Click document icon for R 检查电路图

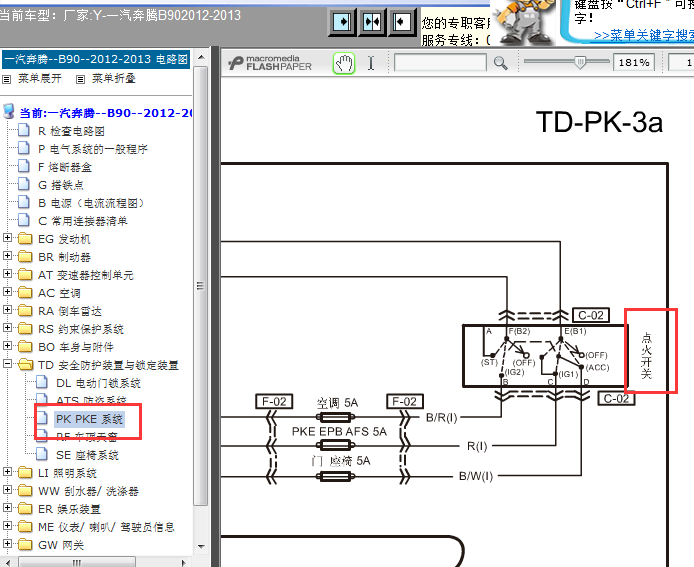[24, 131]
